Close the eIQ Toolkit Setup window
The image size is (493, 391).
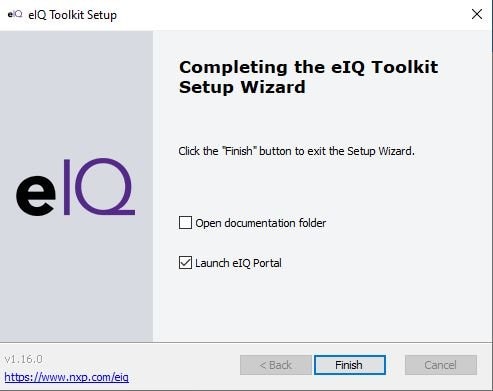477,14
